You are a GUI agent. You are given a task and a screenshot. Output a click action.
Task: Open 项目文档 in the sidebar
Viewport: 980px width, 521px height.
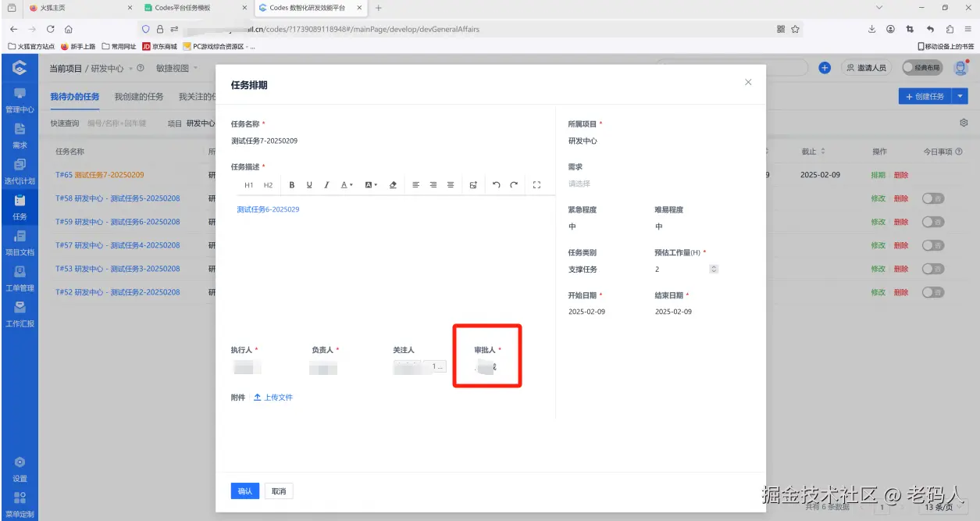(20, 243)
